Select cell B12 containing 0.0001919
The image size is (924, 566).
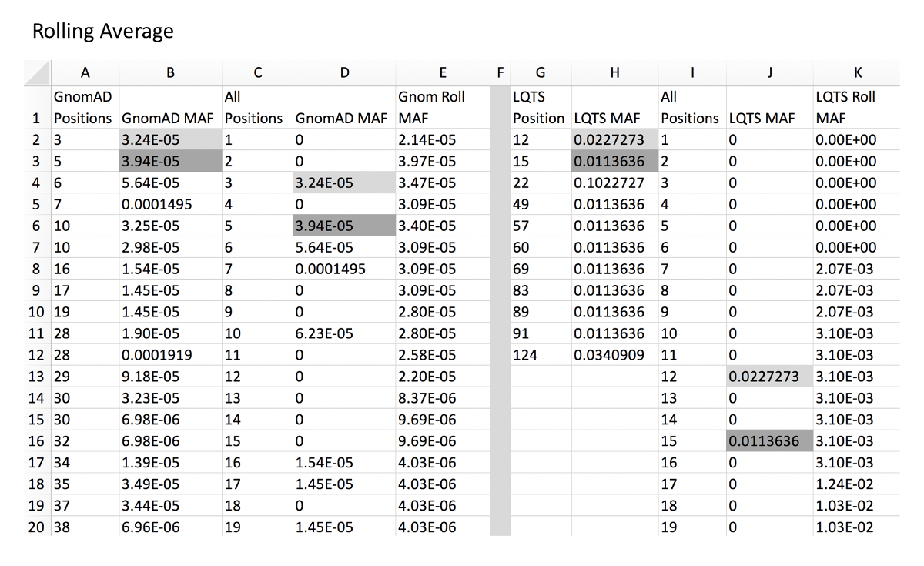pyautogui.click(x=170, y=355)
